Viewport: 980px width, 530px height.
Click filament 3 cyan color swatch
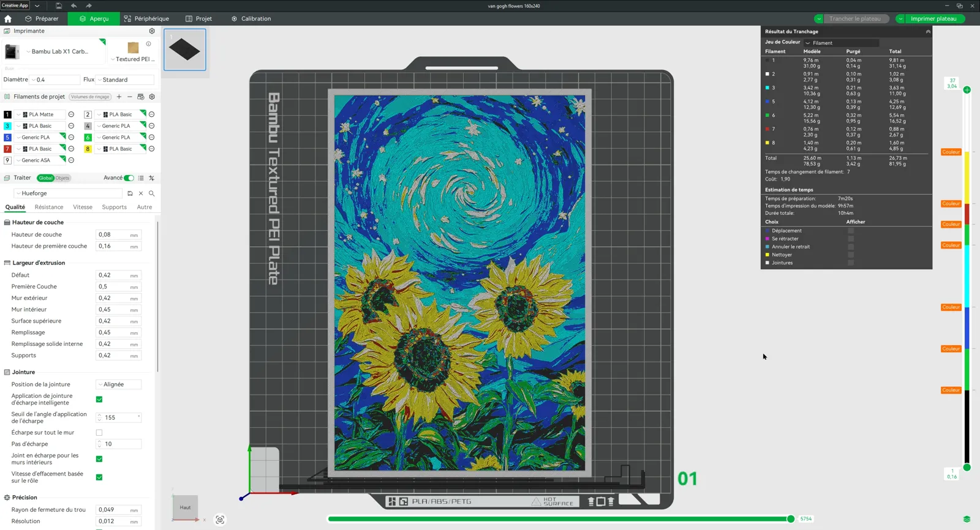coord(7,126)
